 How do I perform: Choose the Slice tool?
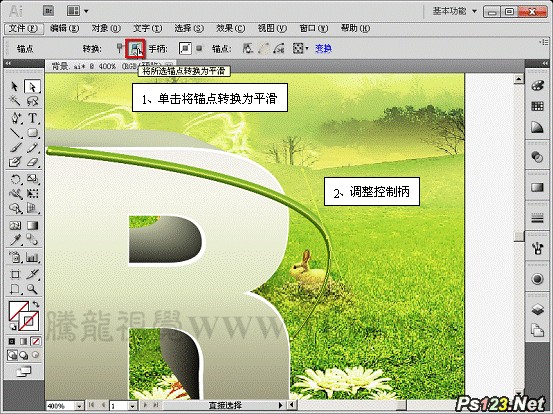[32, 274]
